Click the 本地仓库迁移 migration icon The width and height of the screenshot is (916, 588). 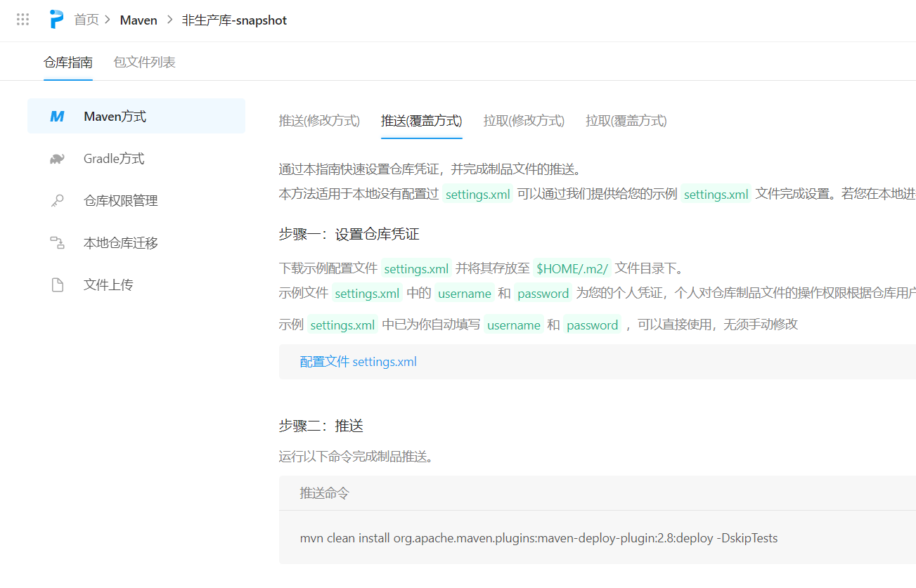(57, 243)
